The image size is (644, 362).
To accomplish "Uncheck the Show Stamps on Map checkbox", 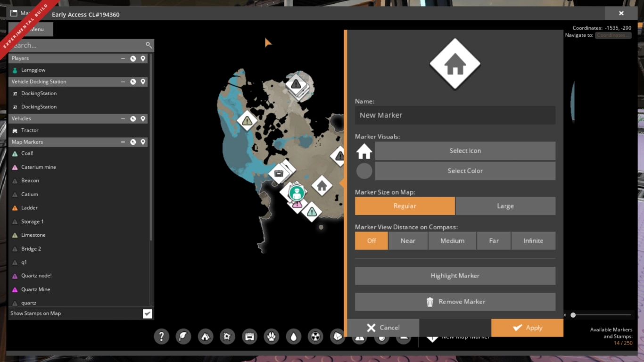I will pyautogui.click(x=148, y=313).
